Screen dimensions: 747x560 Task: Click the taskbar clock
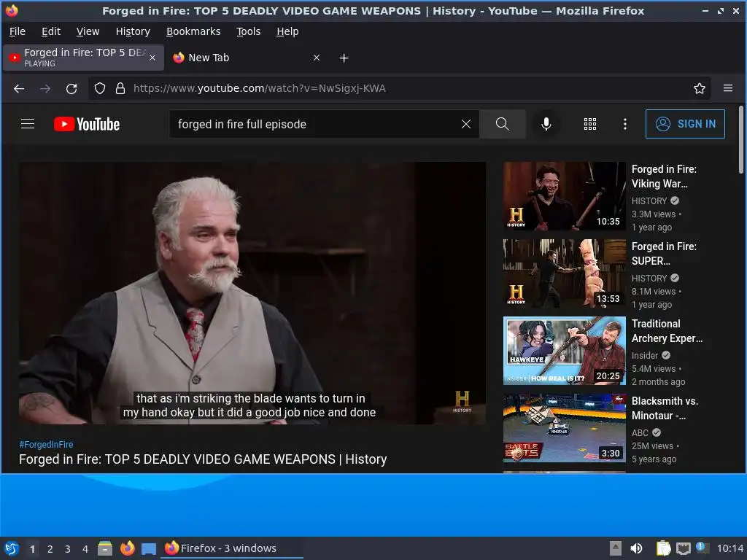coord(730,548)
